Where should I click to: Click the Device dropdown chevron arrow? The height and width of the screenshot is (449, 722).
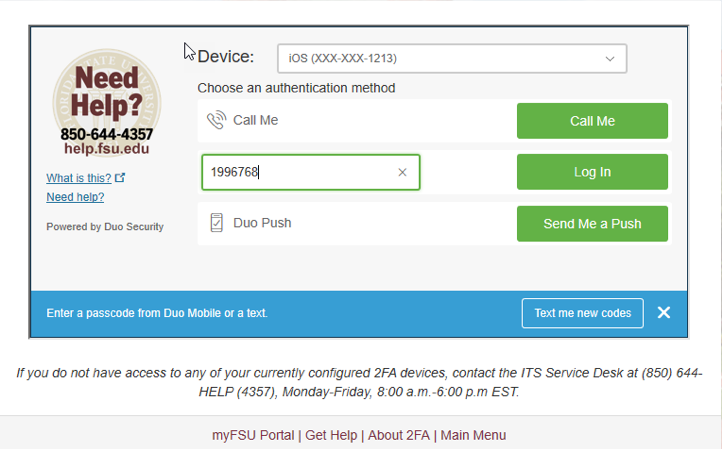point(610,59)
